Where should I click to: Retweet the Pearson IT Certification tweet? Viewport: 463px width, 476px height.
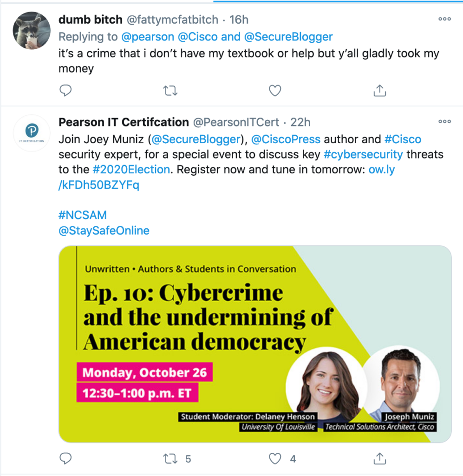coord(170,459)
